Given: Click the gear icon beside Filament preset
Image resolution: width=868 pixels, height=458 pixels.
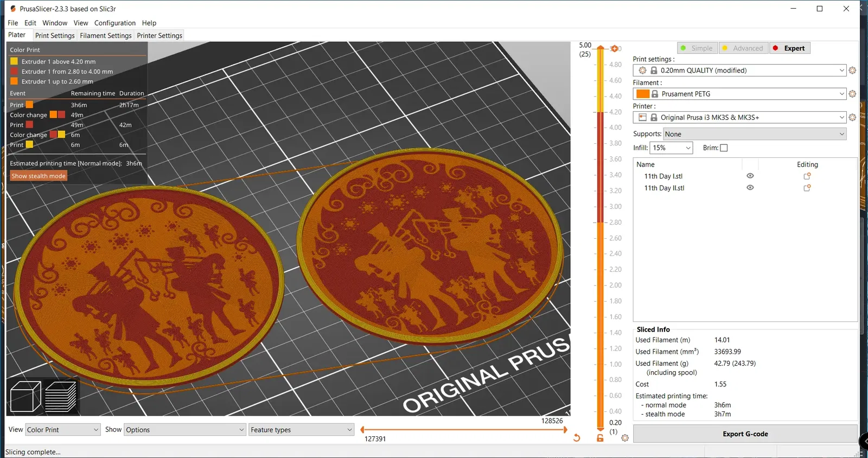Looking at the screenshot, I should pyautogui.click(x=852, y=94).
